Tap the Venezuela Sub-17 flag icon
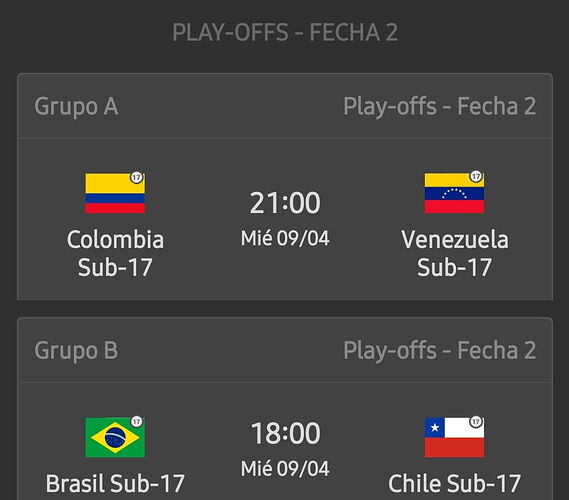569x500 pixels. (454, 193)
